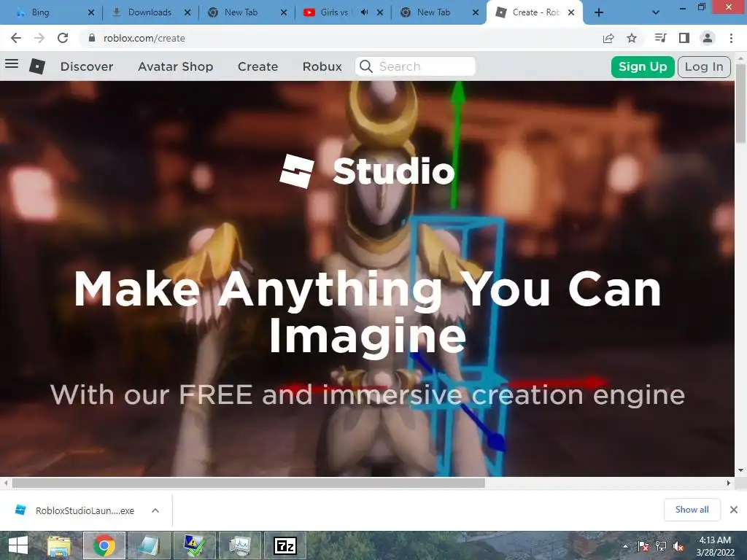Viewport: 747px width, 560px height.
Task: Click the scroll down arrow
Action: pyautogui.click(x=741, y=470)
